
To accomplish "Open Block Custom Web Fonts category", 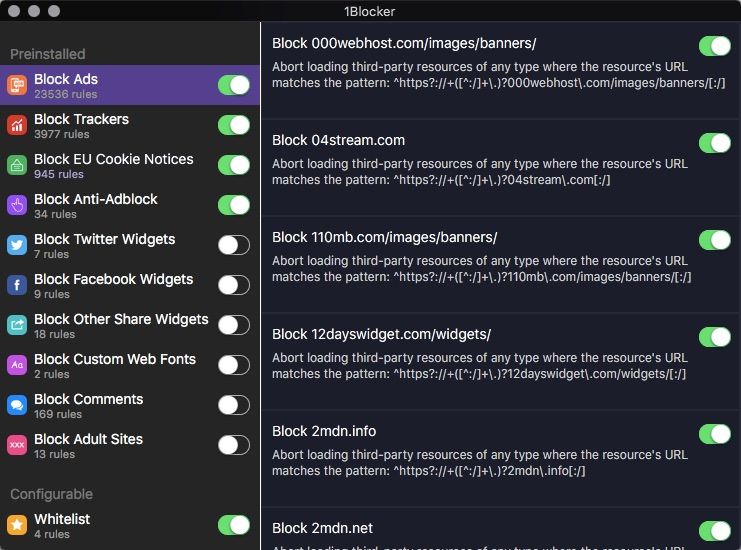I will click(x=130, y=365).
